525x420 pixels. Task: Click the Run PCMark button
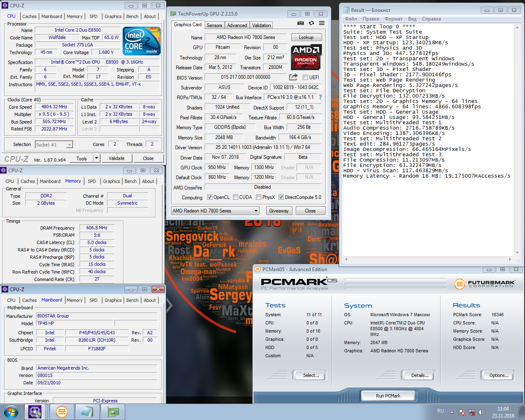[388, 396]
